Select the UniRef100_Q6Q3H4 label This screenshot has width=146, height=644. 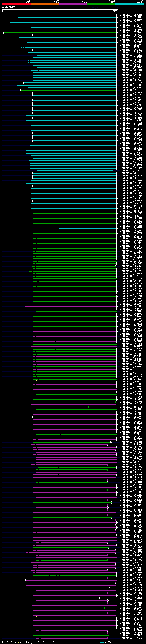click(x=131, y=70)
